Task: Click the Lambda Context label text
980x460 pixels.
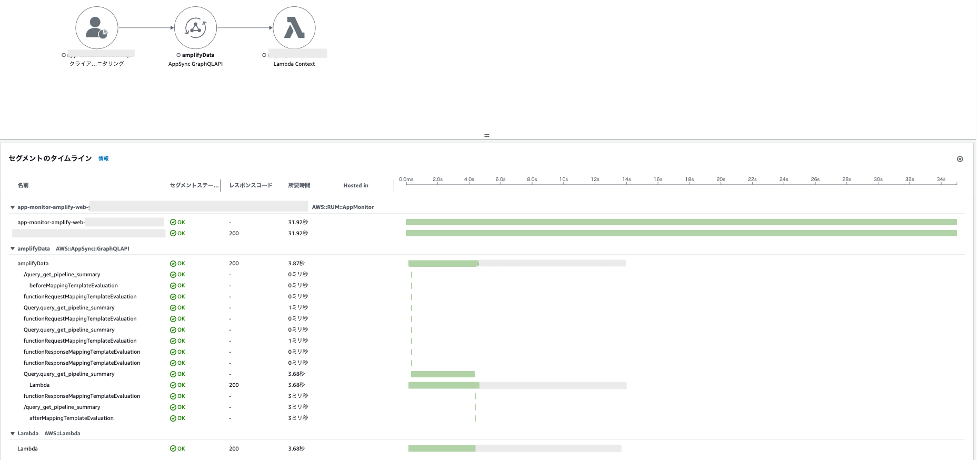Action: click(294, 64)
